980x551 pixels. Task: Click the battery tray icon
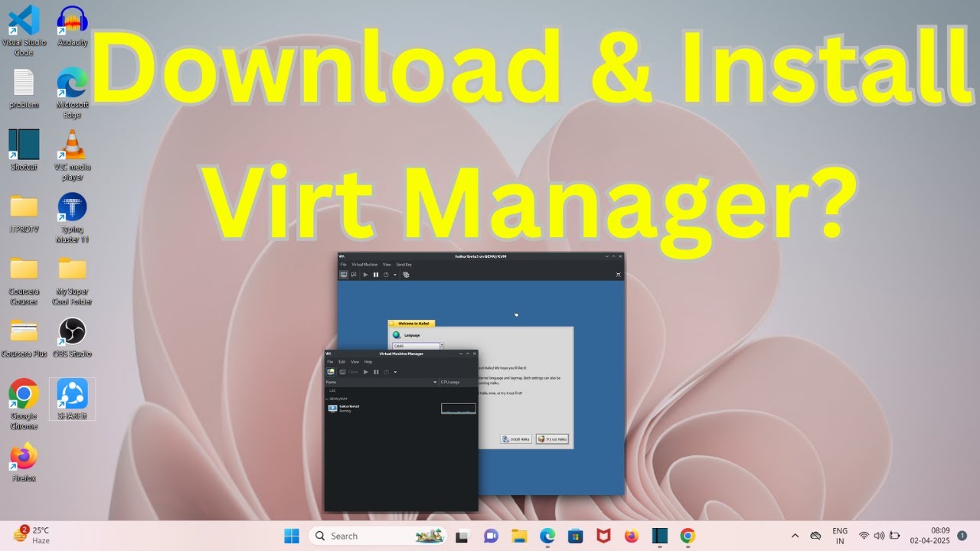[894, 536]
